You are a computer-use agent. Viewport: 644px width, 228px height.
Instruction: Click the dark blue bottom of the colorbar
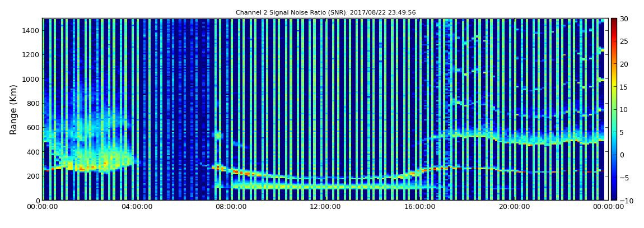[x=614, y=197]
